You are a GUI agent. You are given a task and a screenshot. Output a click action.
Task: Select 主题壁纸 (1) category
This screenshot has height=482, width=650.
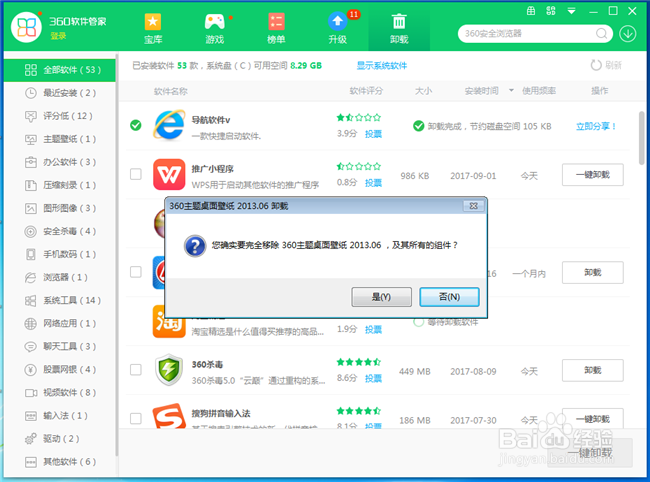tap(60, 139)
